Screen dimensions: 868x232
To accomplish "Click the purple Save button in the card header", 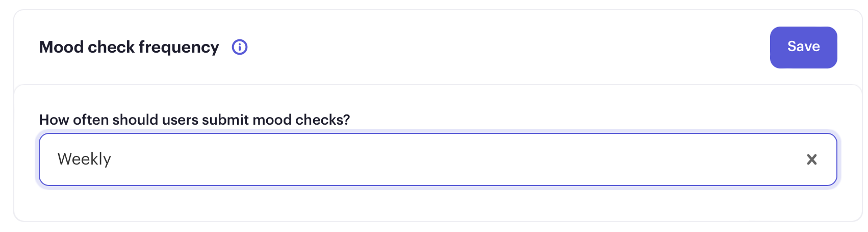I will click(x=803, y=47).
